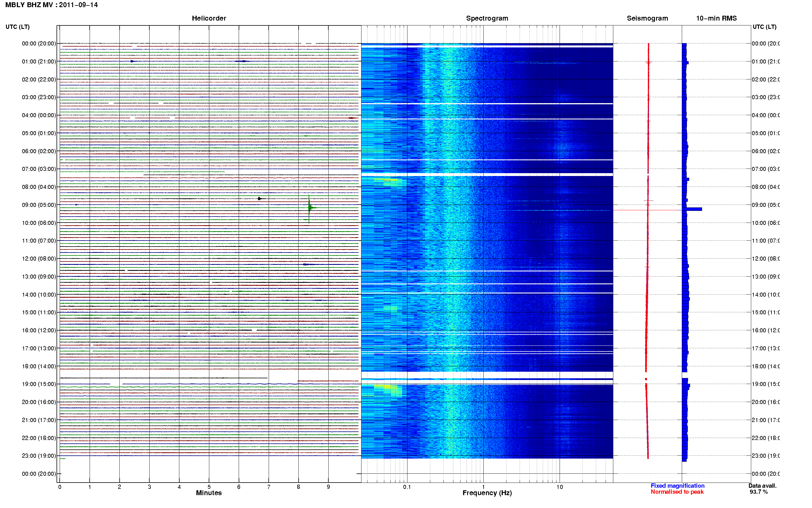812x508 pixels.
Task: Click minute tick label 0 under the helicorder
Action: [60, 487]
